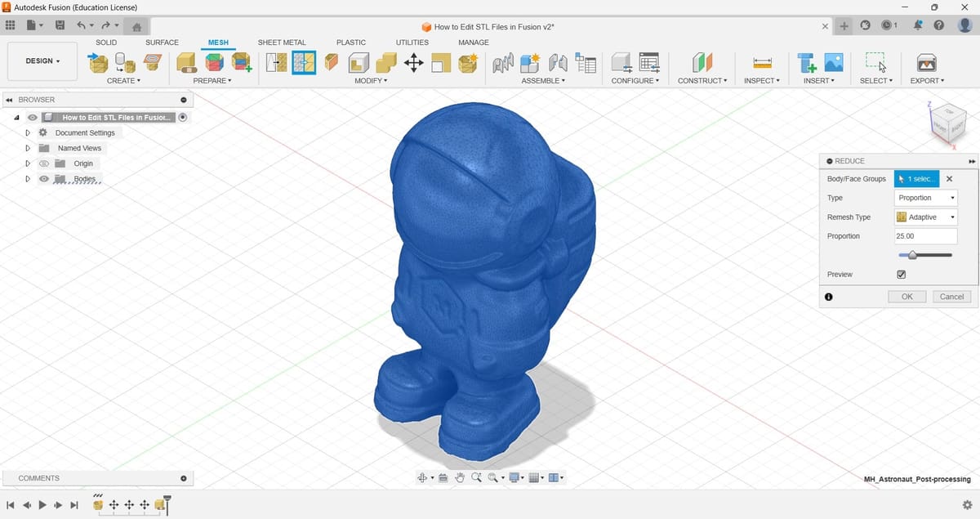Screen dimensions: 980x519
Task: Select the Pan hand tool in navigation bar
Action: coord(460,477)
